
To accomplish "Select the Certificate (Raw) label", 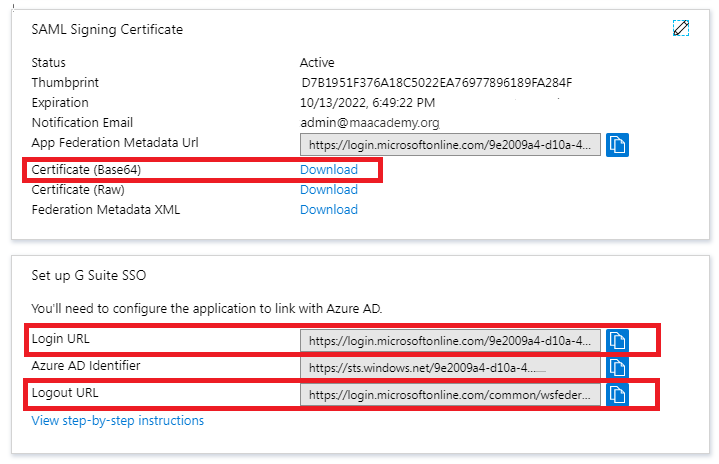I will click(78, 190).
